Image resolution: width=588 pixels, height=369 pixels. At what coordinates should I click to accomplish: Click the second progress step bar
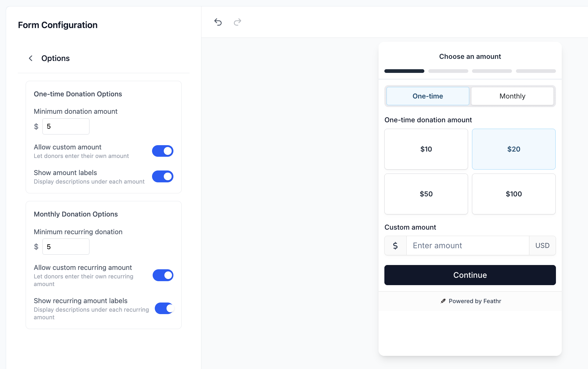448,71
